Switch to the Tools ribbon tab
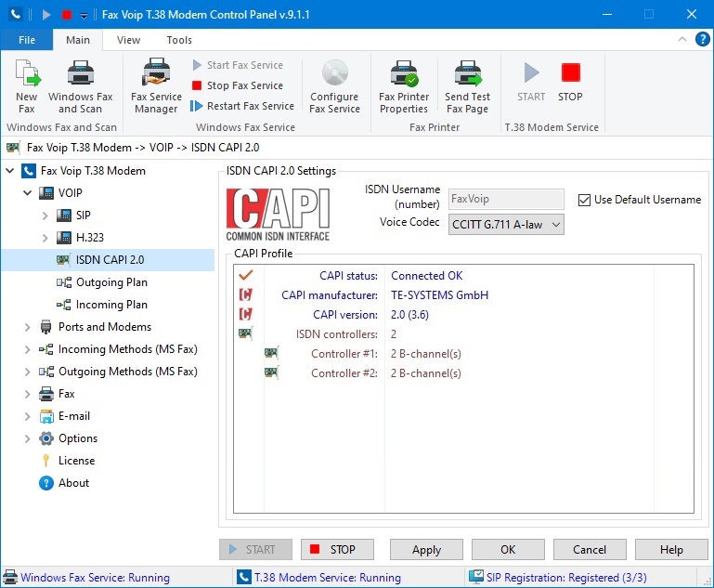 click(x=179, y=40)
